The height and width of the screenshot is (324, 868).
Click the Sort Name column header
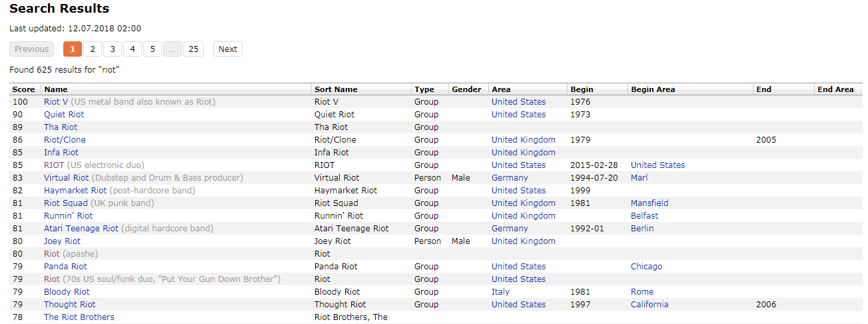(336, 89)
